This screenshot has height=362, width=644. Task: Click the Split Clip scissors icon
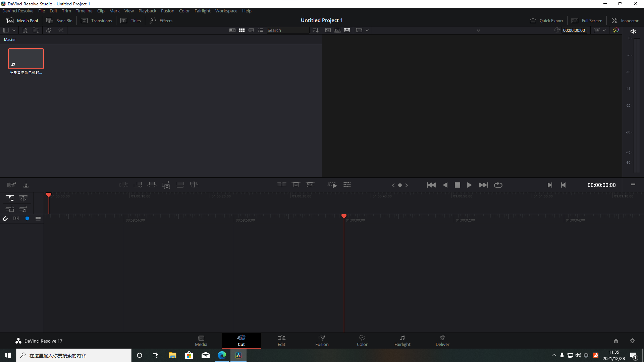(26, 185)
